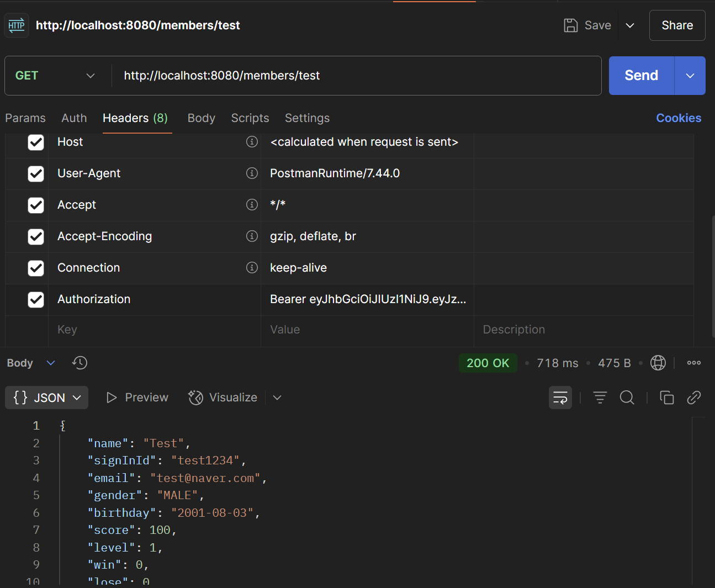Click the "2001-08-03" birthday value

pyautogui.click(x=212, y=513)
